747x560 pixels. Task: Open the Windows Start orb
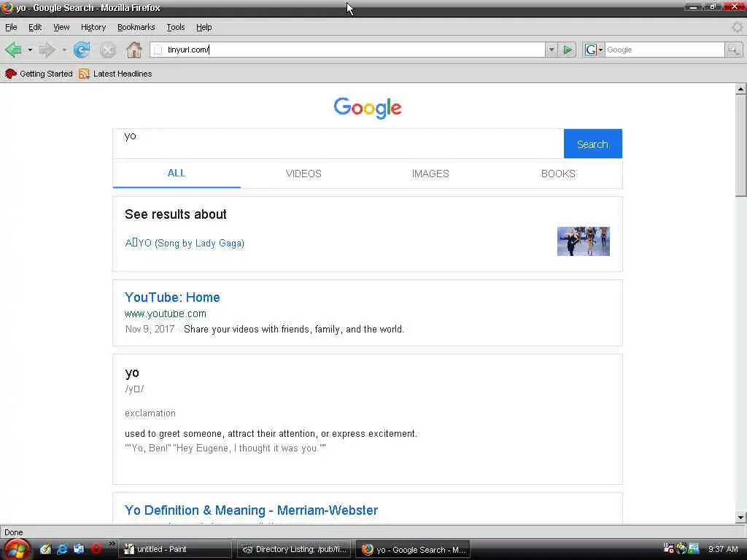click(18, 550)
